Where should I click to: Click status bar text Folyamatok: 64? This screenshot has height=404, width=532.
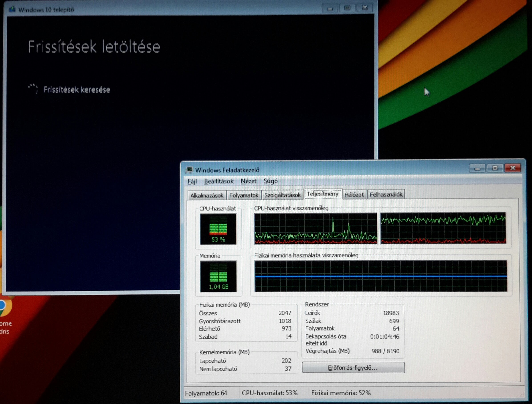206,393
